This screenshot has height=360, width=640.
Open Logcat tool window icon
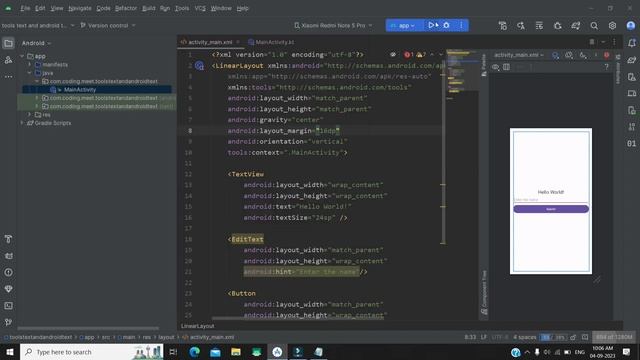8,256
